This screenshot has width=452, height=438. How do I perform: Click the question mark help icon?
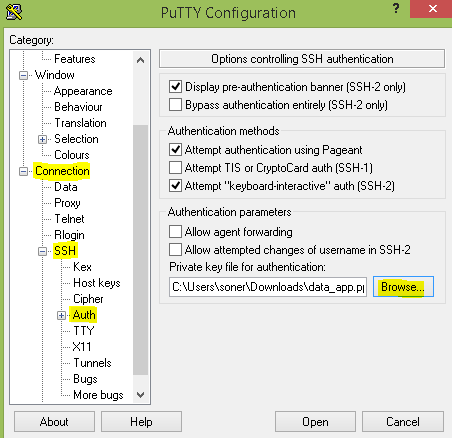coord(396,8)
